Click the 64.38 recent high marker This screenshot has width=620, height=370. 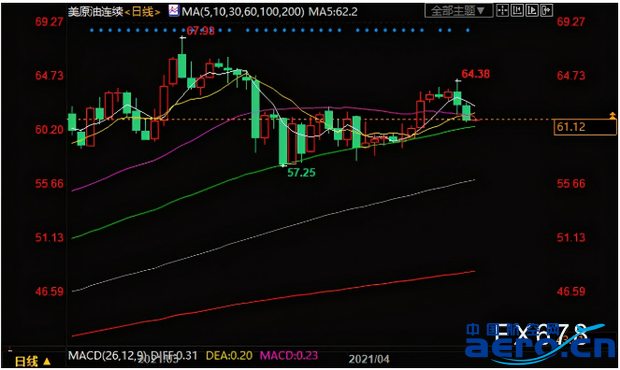(476, 74)
